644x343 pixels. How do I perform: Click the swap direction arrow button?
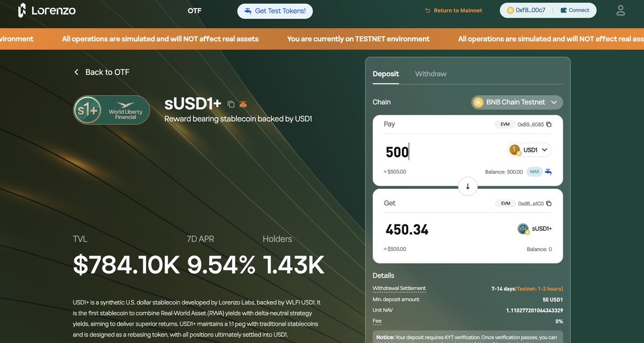[467, 186]
